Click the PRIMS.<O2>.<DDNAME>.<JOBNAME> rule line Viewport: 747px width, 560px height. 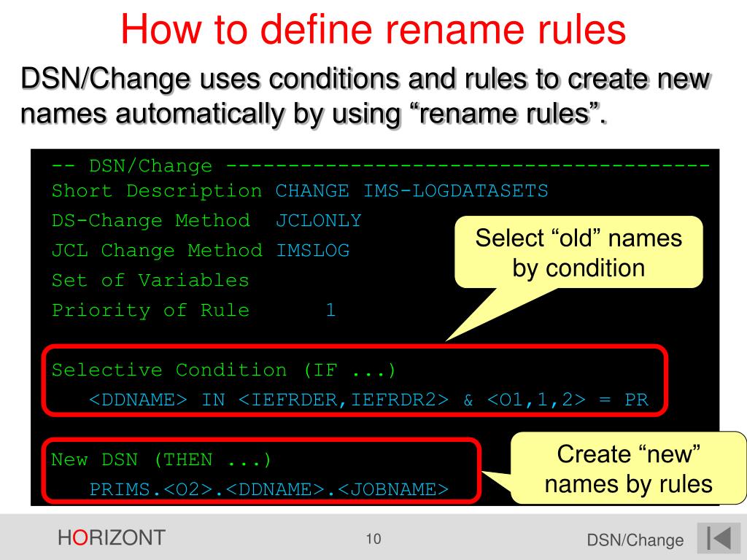click(x=269, y=489)
